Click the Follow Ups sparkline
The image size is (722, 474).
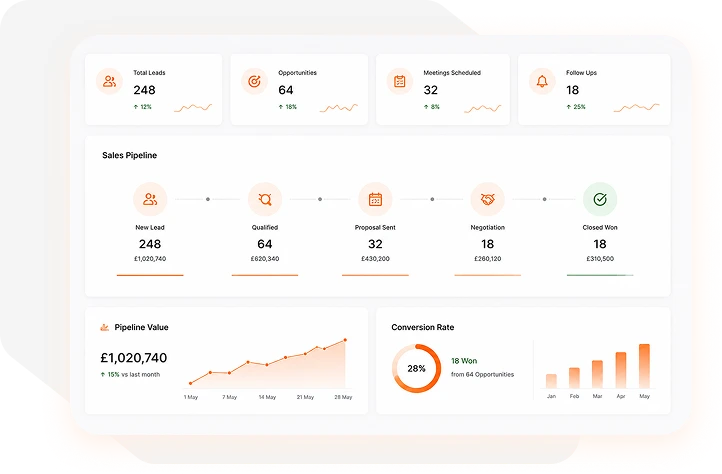636,108
